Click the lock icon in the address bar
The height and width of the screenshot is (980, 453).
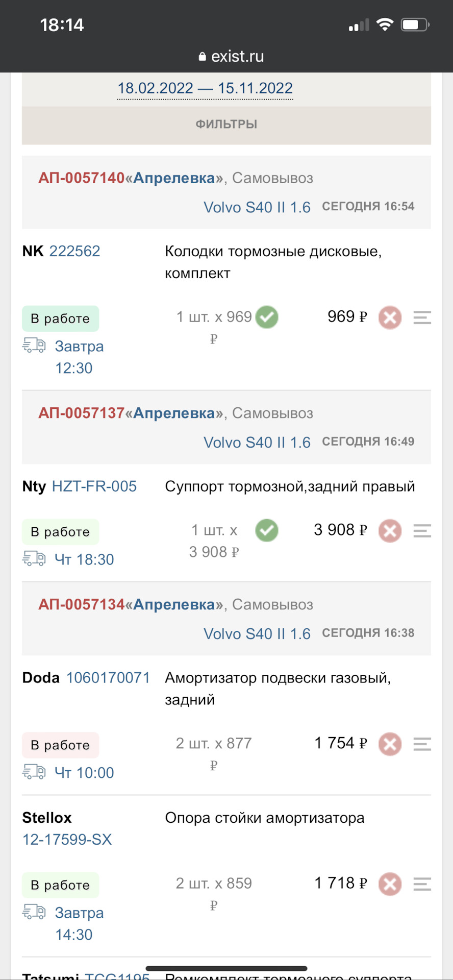(x=202, y=56)
